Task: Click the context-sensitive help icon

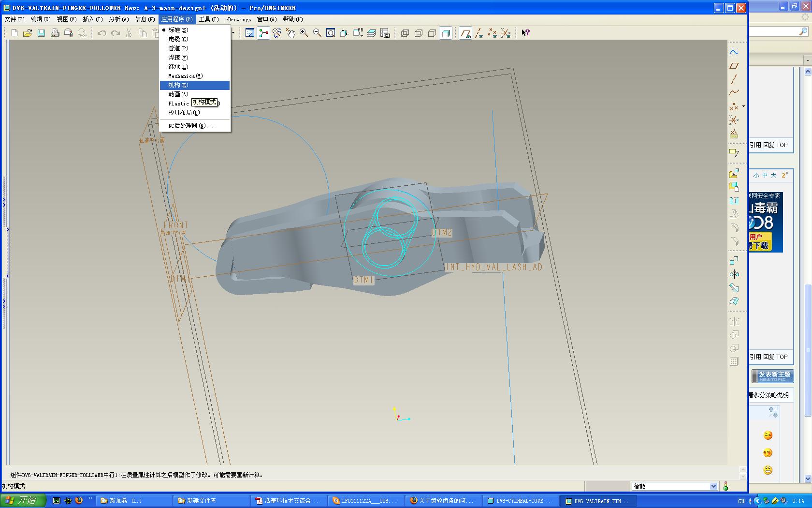Action: click(x=526, y=33)
